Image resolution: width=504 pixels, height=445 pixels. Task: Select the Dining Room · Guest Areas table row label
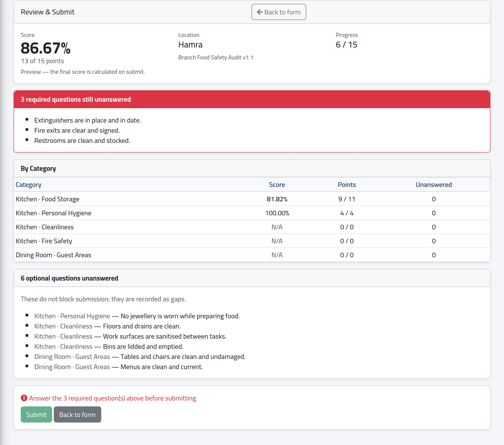(x=54, y=255)
